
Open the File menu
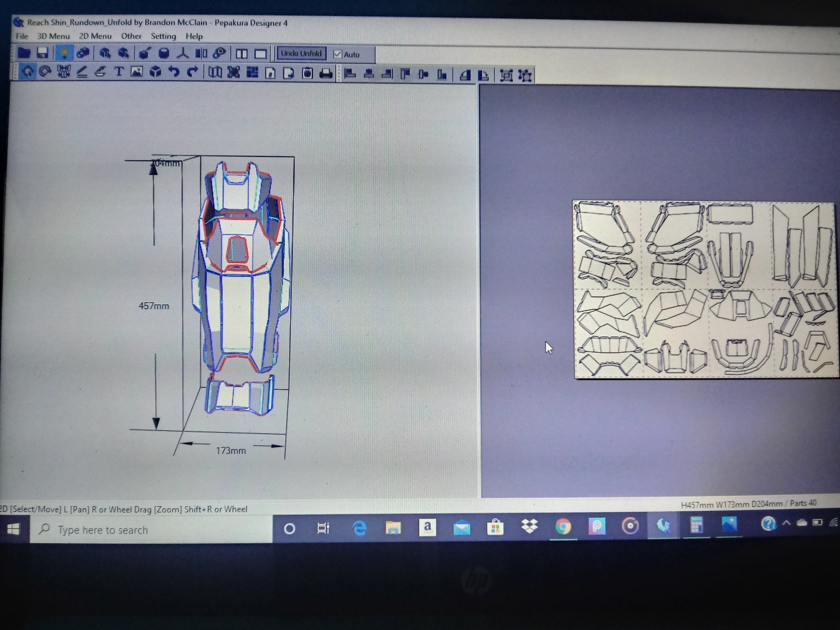click(22, 36)
